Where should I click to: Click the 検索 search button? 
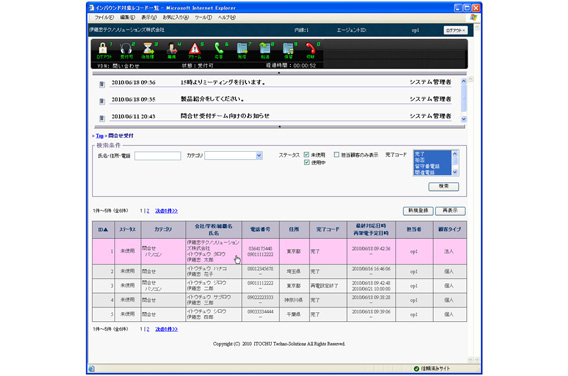point(444,186)
